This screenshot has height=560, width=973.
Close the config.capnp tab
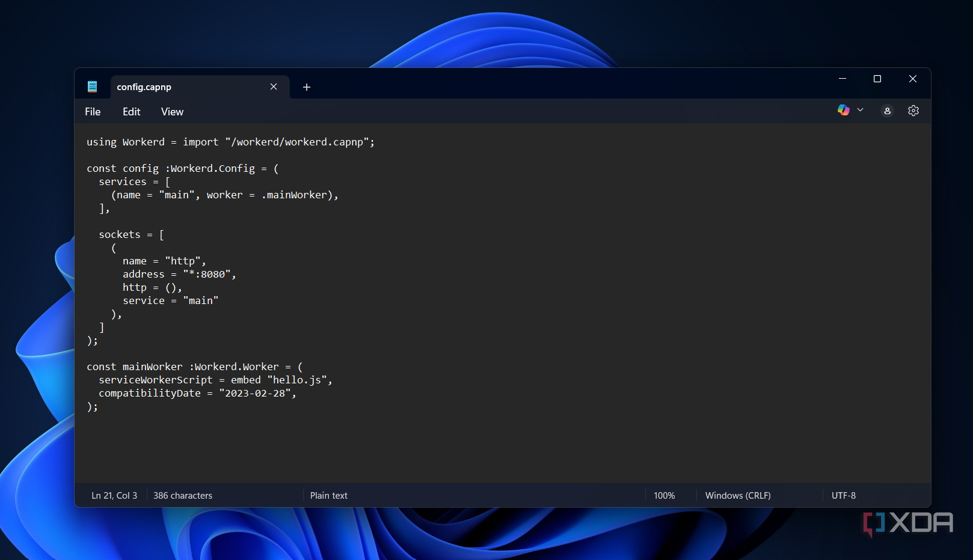click(274, 87)
